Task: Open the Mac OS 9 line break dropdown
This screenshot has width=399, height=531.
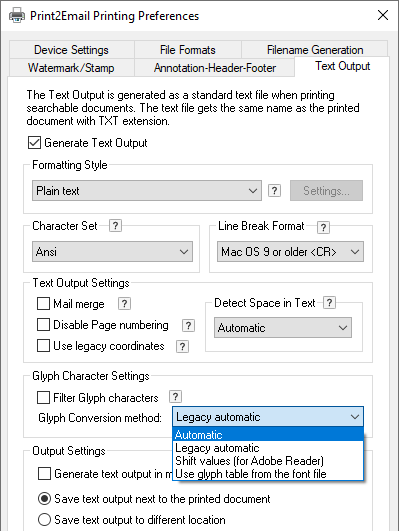Action: point(290,252)
